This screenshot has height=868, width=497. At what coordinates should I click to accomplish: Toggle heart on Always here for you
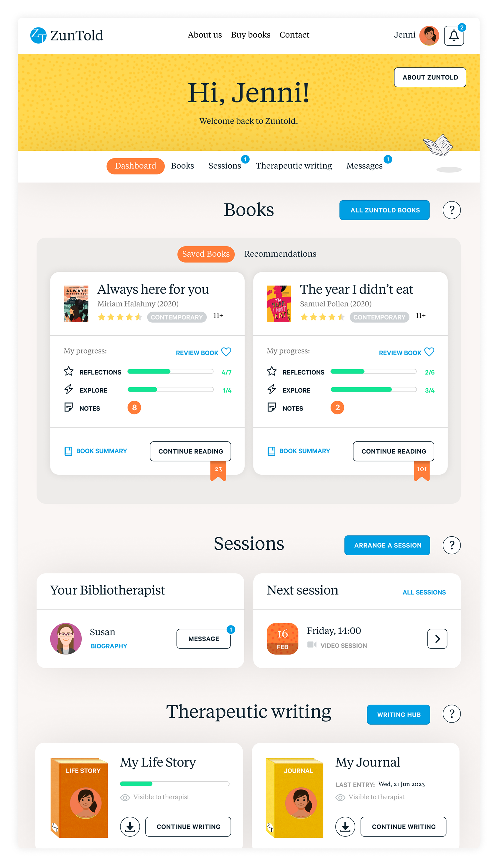coord(226,352)
